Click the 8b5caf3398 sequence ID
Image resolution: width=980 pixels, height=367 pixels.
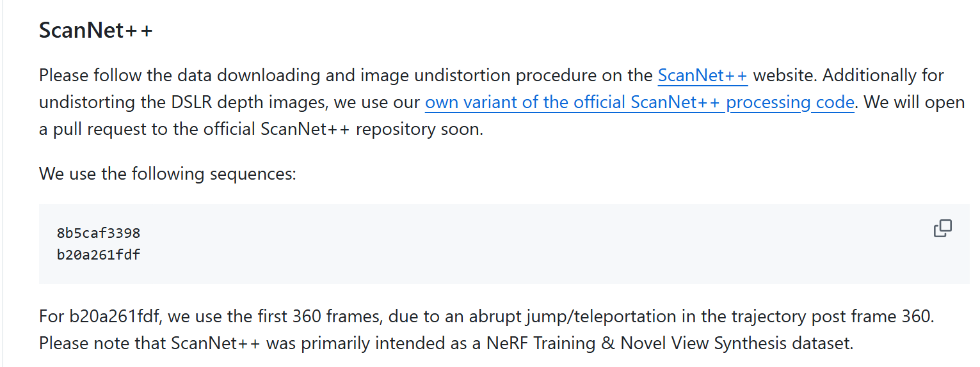point(99,233)
